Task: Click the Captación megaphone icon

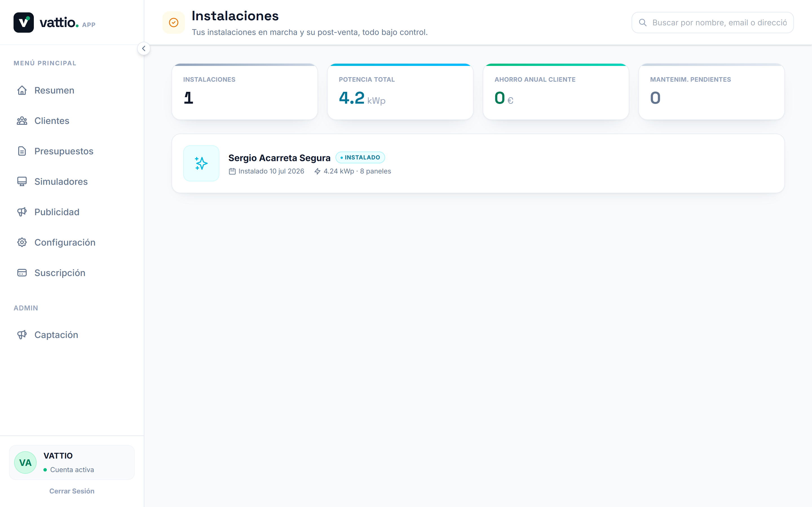Action: pos(22,335)
